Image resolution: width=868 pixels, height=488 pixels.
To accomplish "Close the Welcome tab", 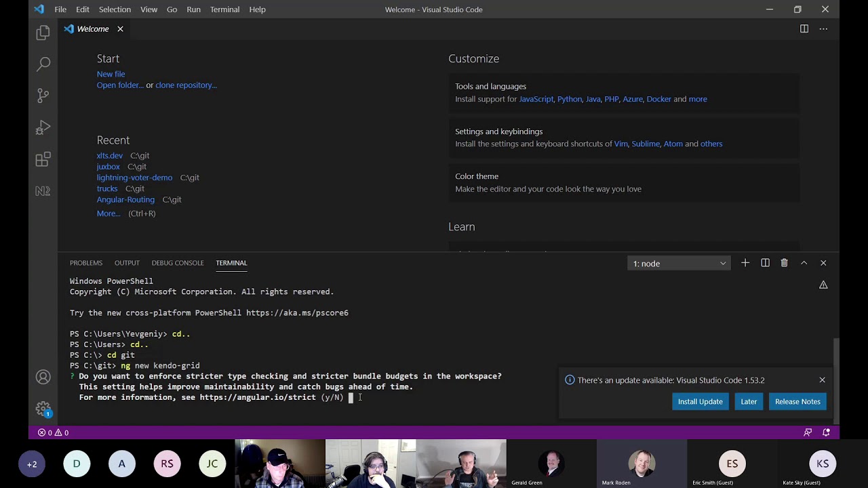I will [x=120, y=29].
